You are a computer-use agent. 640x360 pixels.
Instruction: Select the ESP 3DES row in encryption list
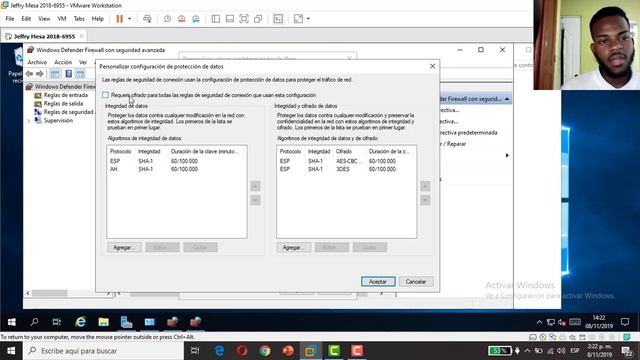tap(346, 169)
